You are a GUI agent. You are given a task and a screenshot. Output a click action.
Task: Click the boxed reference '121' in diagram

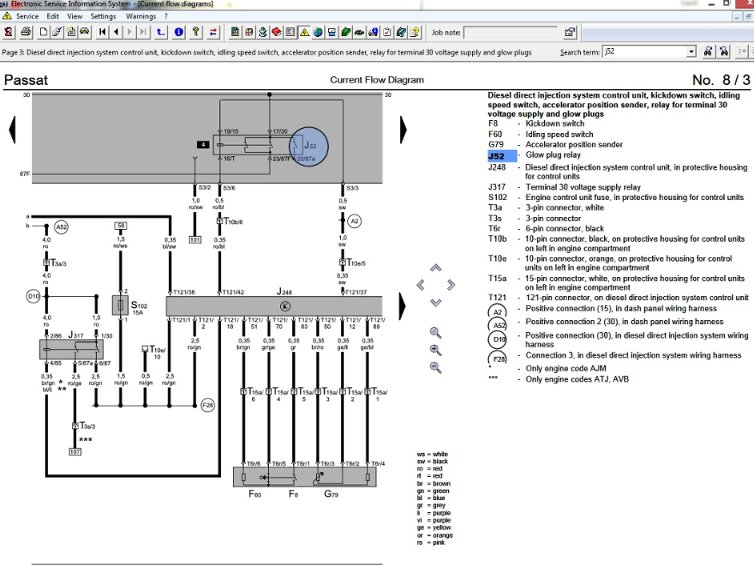(195, 239)
